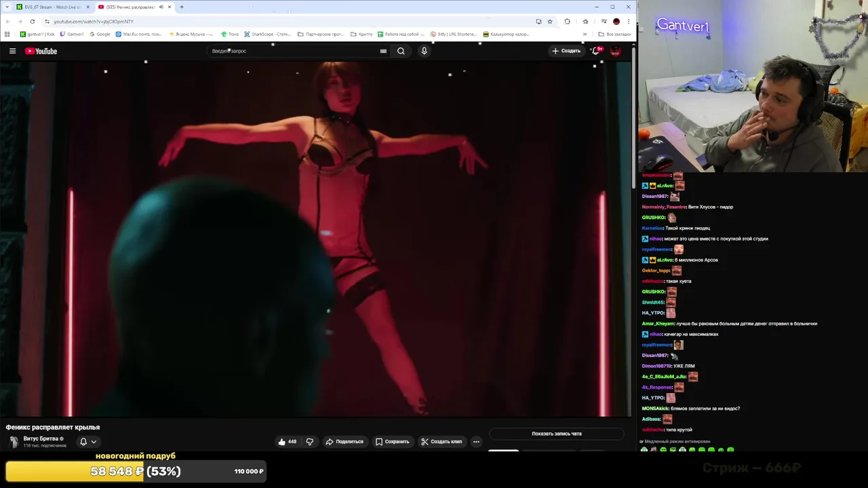Open YouTube notifications bell
Screen dimensions: 868x488
click(595, 51)
